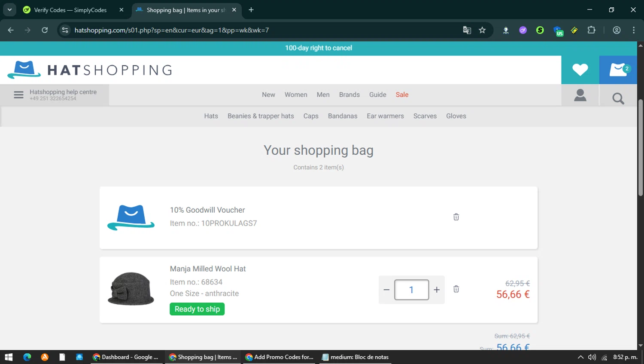644x364 pixels.
Task: Go to Beanies & trapper hats category
Action: (x=261, y=116)
